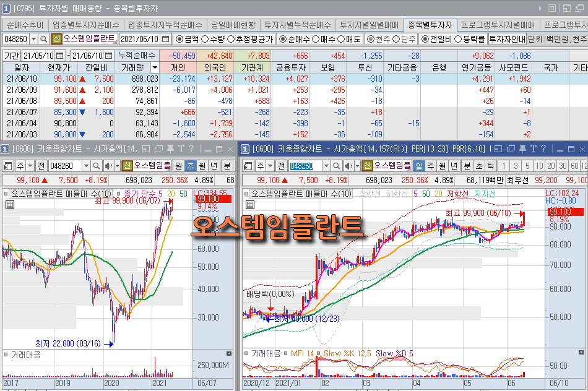588x391 pixels.
Task: Click moving average 20 legend in left chart
Action: 171,194
